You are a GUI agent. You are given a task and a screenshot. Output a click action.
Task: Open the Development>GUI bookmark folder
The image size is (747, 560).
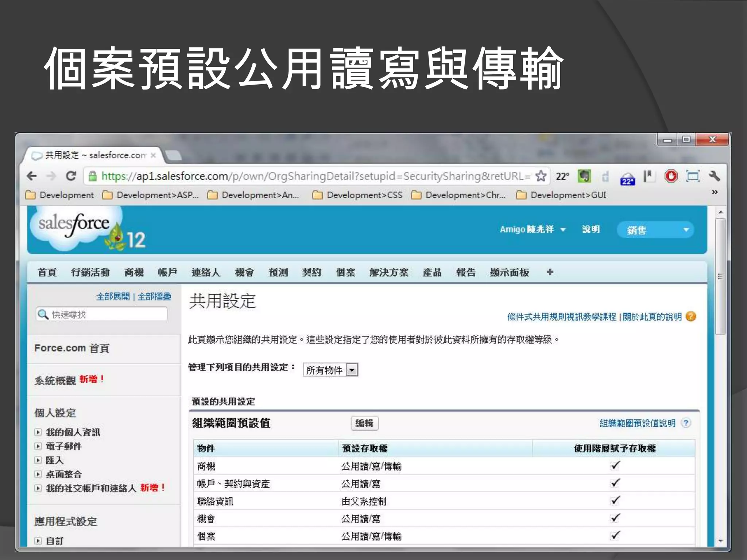point(561,195)
